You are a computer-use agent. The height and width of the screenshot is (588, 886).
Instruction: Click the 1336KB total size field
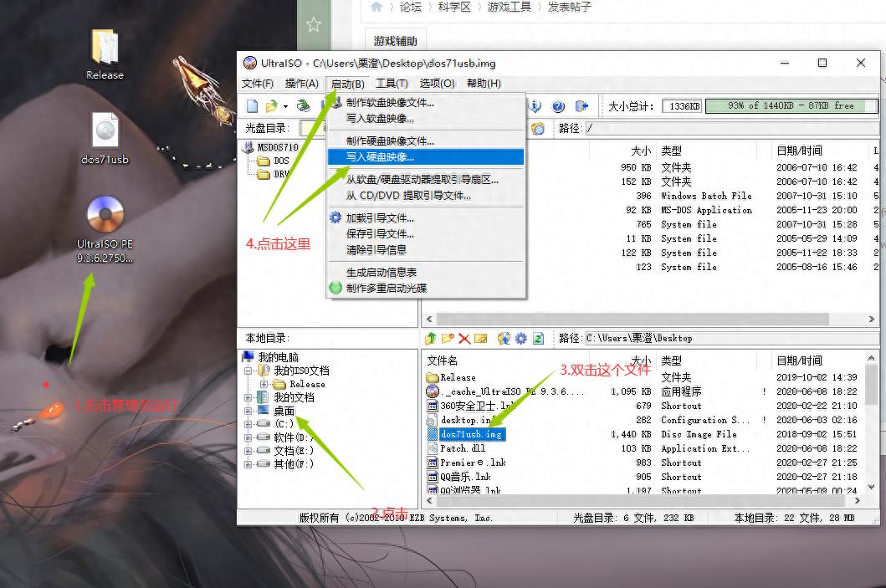[682, 105]
